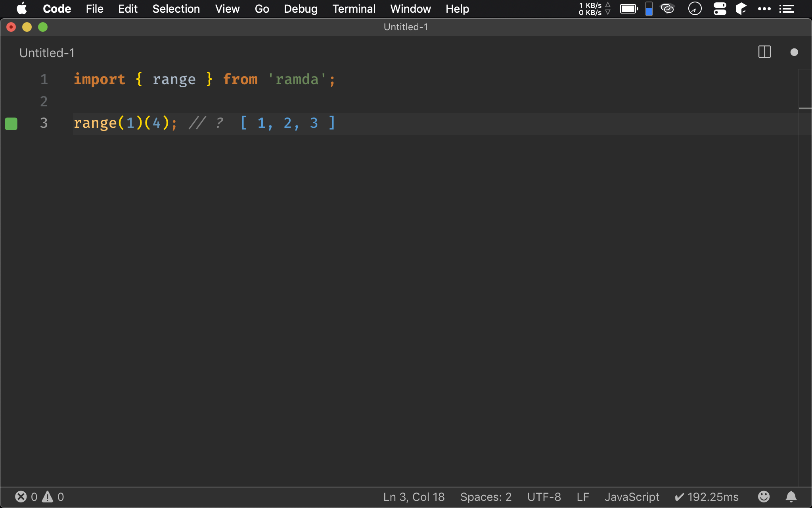Click line number 3 in the gutter
This screenshot has height=508, width=812.
(x=44, y=123)
